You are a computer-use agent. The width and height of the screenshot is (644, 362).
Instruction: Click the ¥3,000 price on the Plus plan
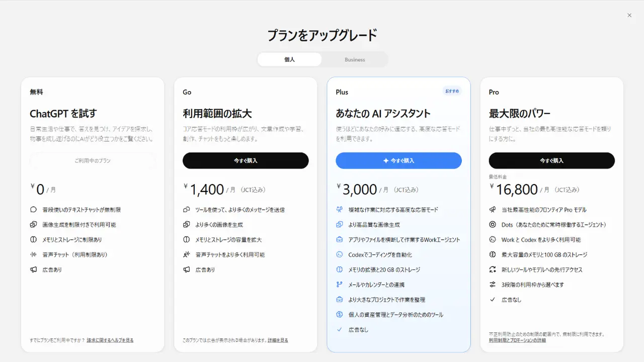tap(357, 189)
